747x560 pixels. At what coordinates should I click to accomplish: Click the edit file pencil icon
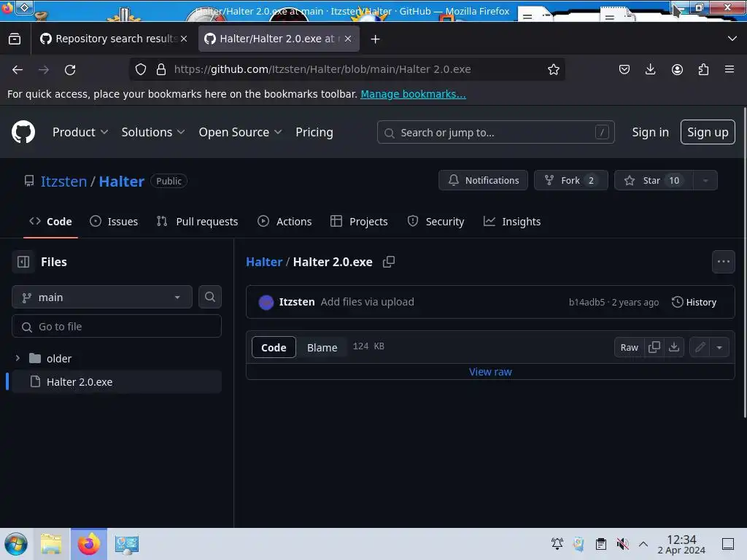pos(700,347)
